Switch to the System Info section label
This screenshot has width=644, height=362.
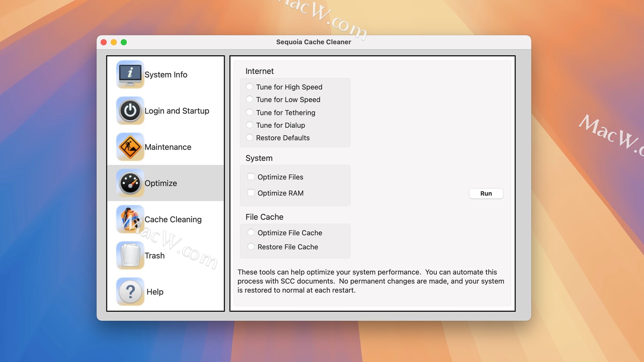[x=166, y=74]
